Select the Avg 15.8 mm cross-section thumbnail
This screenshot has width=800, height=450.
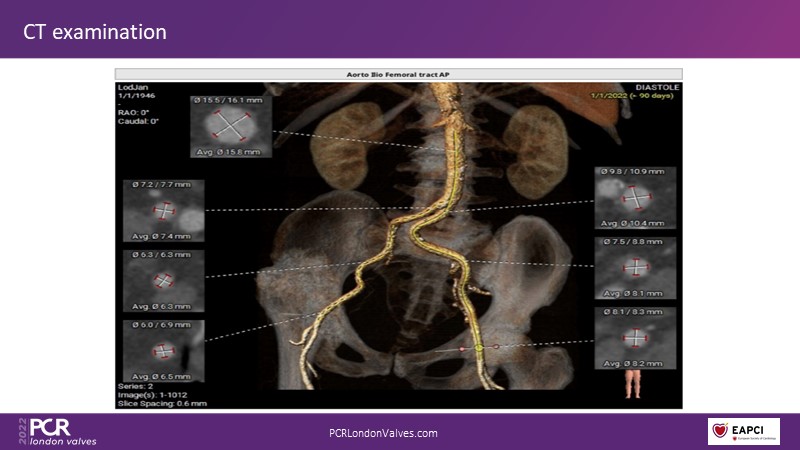tap(231, 126)
